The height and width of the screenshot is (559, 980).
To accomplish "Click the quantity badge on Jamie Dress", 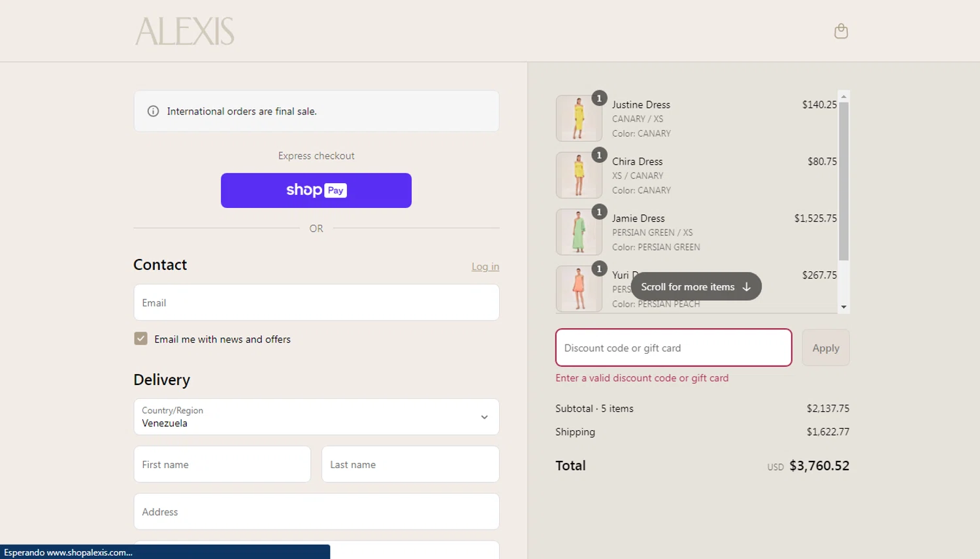I will [x=599, y=212].
